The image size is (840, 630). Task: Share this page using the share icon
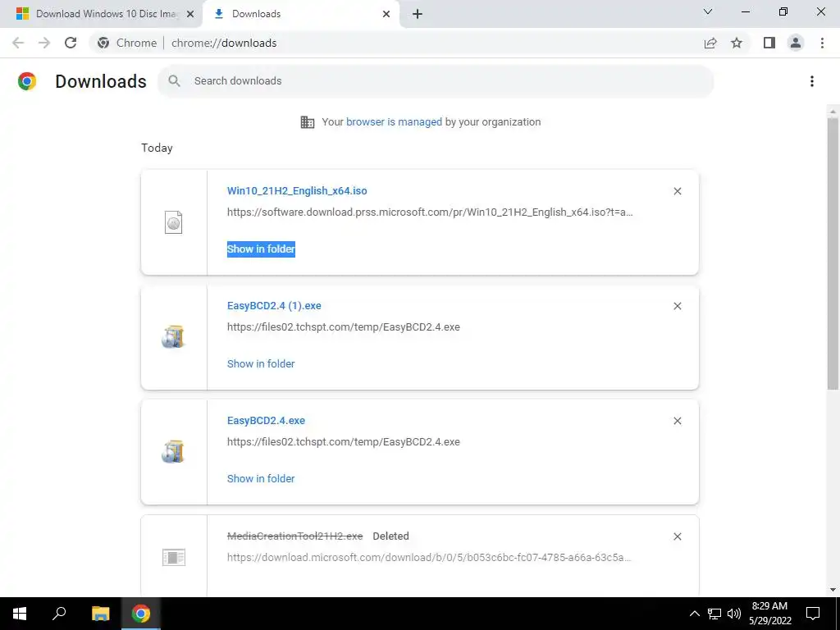(710, 43)
